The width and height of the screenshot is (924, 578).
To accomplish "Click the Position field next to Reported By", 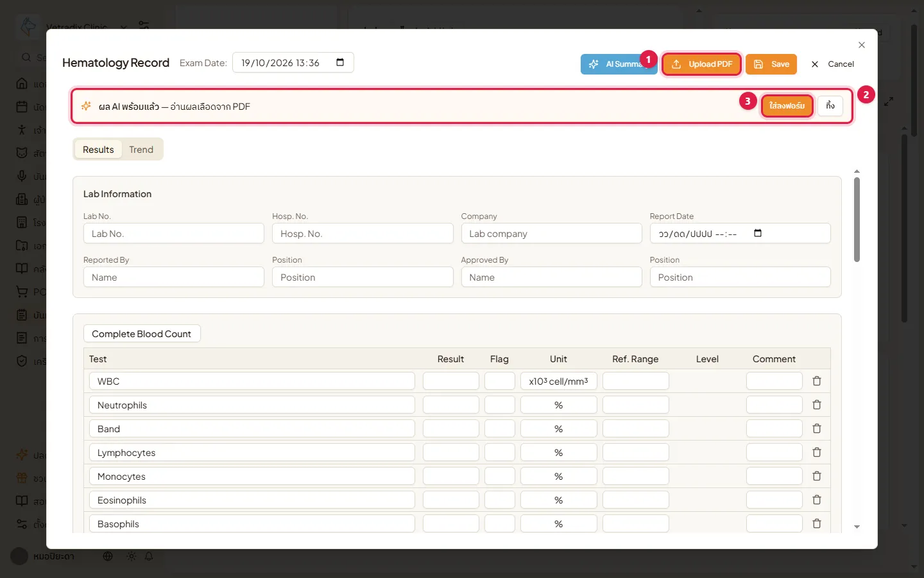I will 363,277.
